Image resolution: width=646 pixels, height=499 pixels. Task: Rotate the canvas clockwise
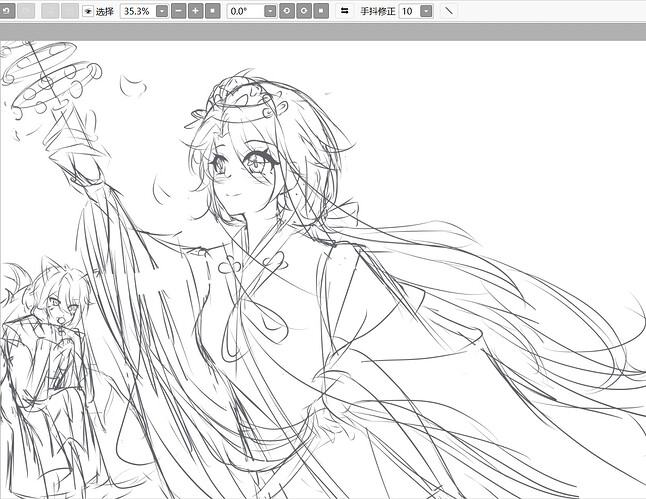(304, 11)
